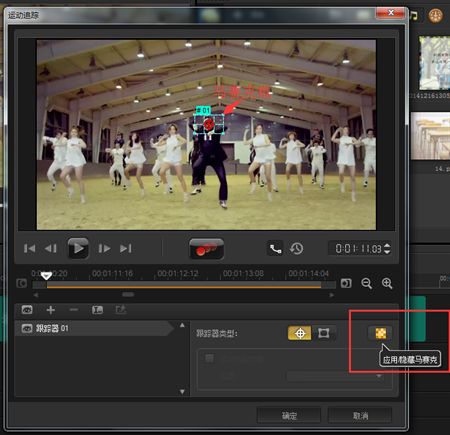The width and height of the screenshot is (450, 435).
Task: Click the timecode field 0:01:11:03
Action: 357,249
